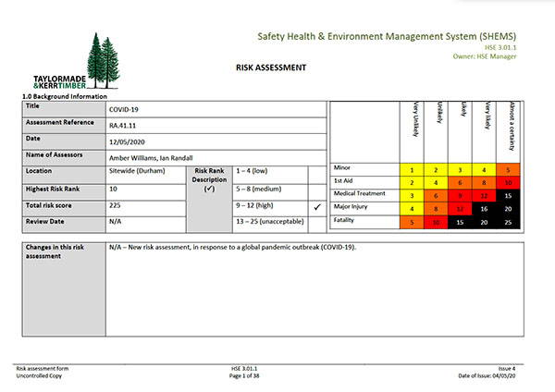Click the black matrix cell numbered 25

(x=508, y=222)
